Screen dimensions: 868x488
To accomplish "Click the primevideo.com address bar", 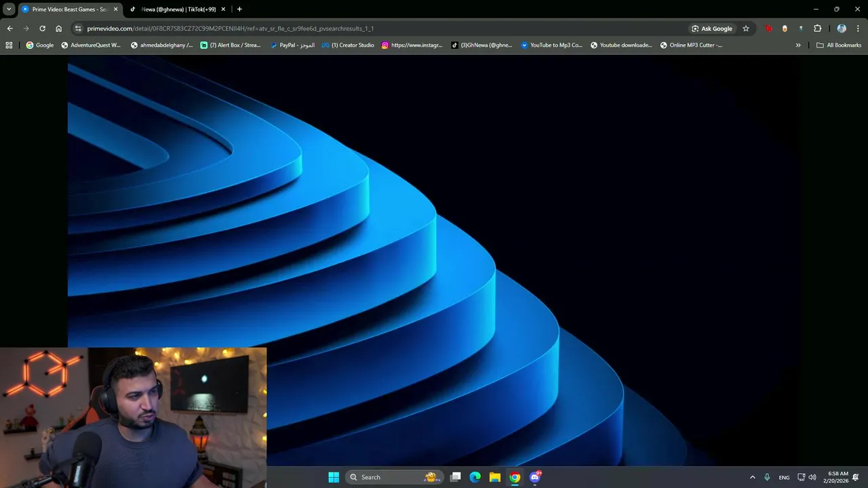I will click(x=380, y=28).
